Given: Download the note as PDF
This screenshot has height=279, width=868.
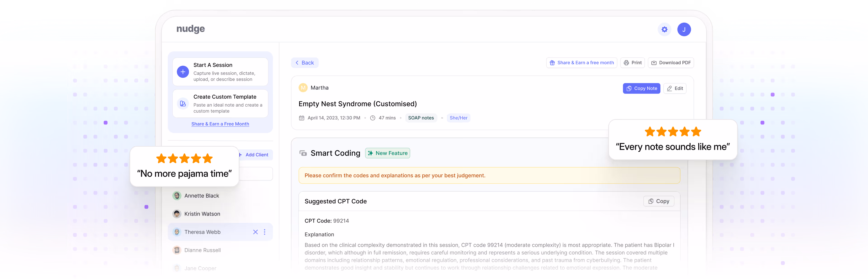Looking at the screenshot, I should coord(670,63).
